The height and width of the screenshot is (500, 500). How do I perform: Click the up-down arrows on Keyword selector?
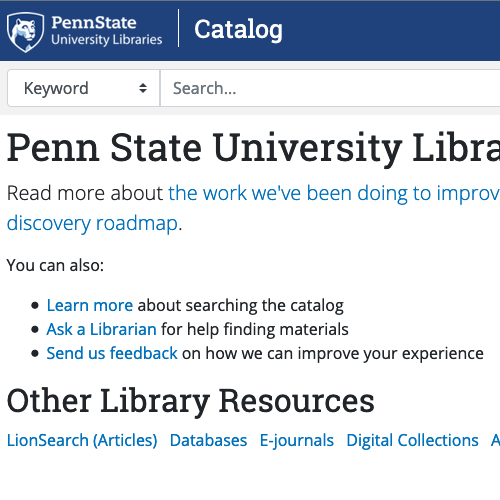pyautogui.click(x=143, y=88)
